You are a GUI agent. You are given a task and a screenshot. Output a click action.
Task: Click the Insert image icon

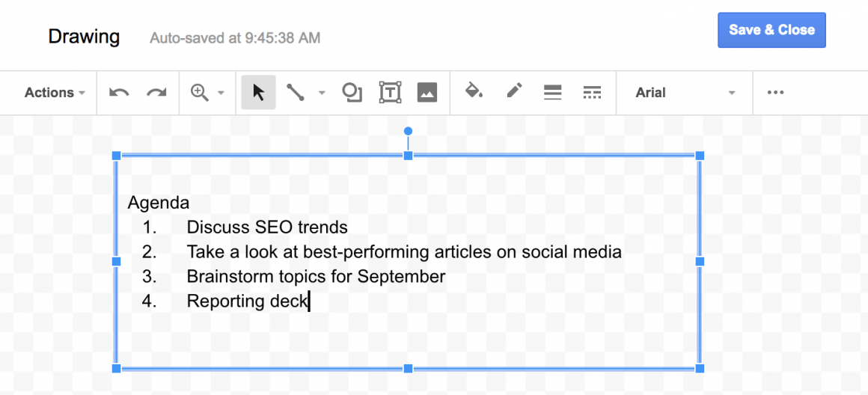click(427, 92)
